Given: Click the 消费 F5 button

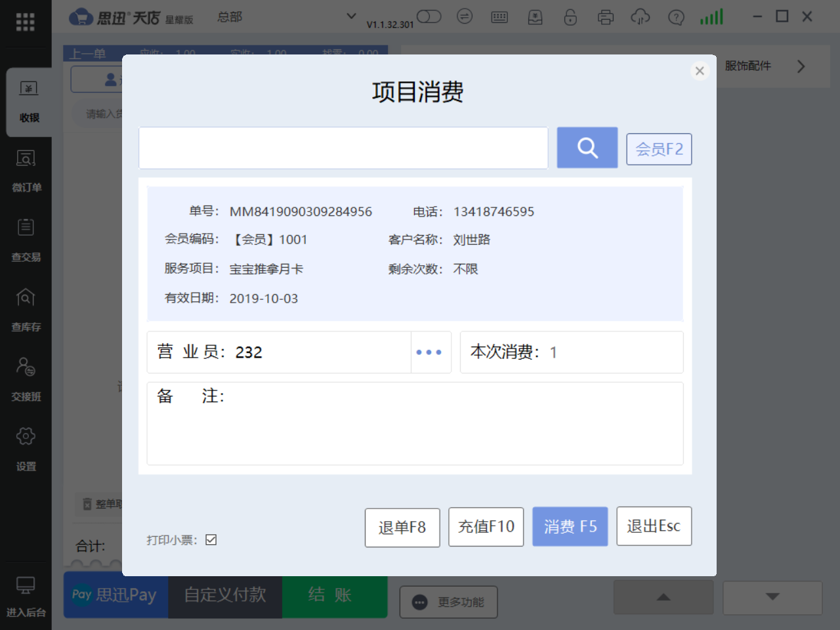Looking at the screenshot, I should click(x=570, y=526).
